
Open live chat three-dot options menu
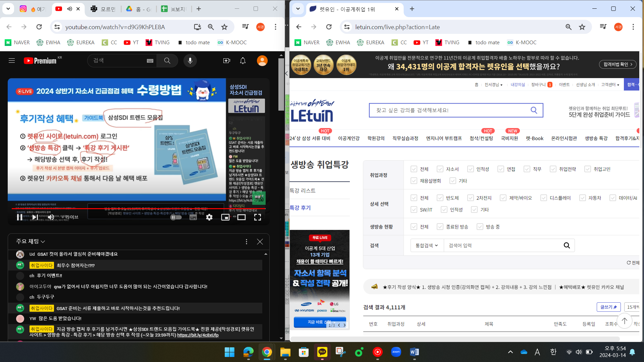[x=247, y=242]
